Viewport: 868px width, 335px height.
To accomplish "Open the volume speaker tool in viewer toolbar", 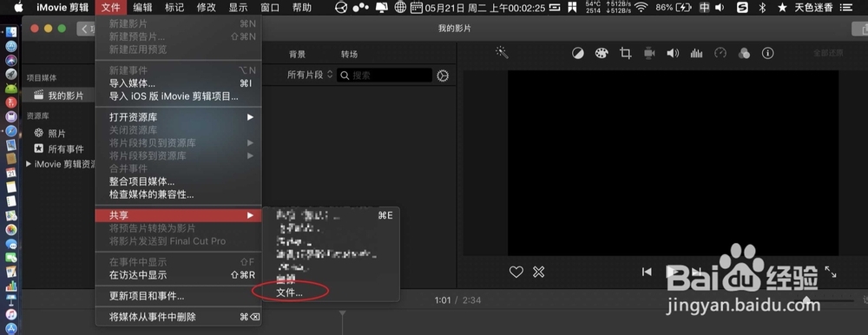I will pos(673,53).
